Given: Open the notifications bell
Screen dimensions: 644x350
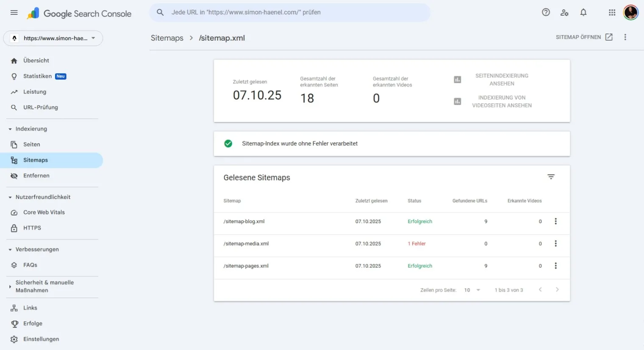Looking at the screenshot, I should point(583,12).
